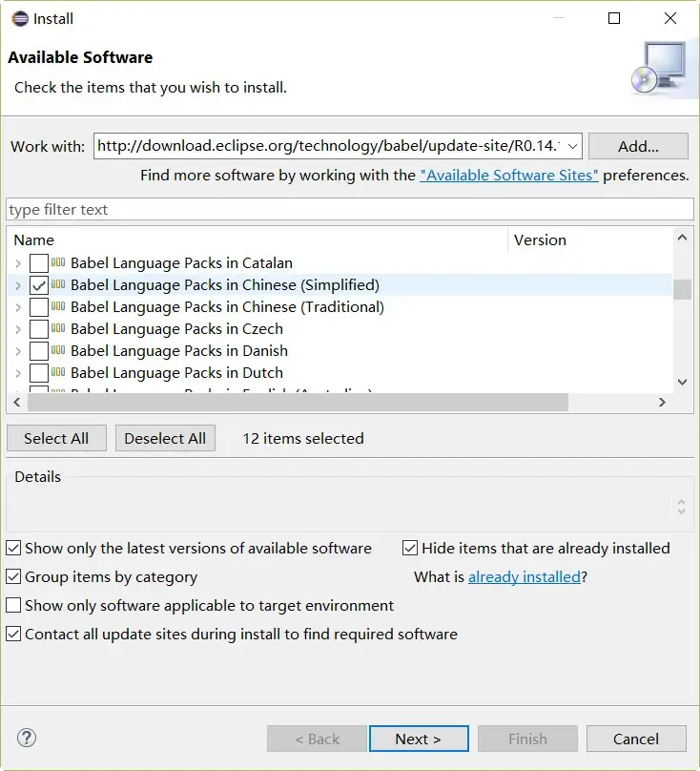Open help via the question mark icon
The image size is (700, 771).
[x=27, y=738]
